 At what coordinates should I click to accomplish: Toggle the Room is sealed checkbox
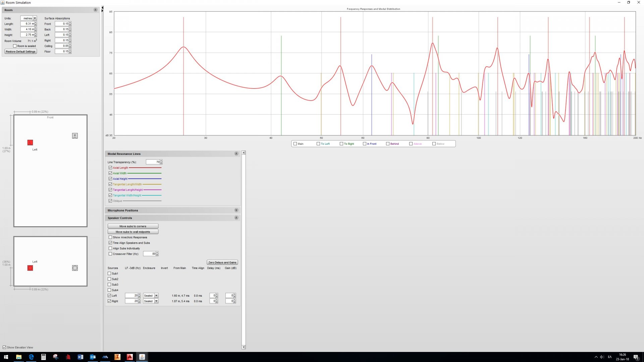point(15,46)
